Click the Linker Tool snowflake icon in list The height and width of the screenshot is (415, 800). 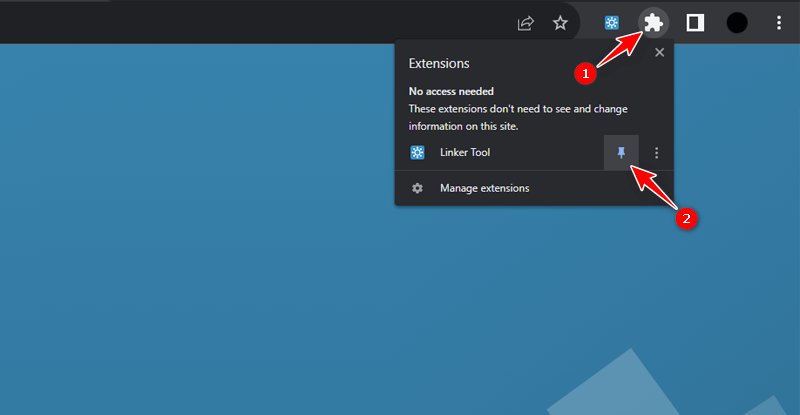(x=417, y=153)
